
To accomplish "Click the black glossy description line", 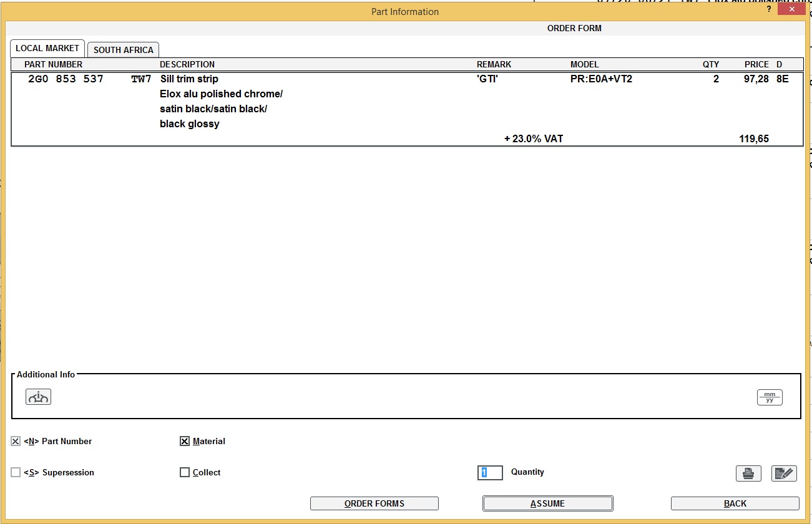I will 190,124.
